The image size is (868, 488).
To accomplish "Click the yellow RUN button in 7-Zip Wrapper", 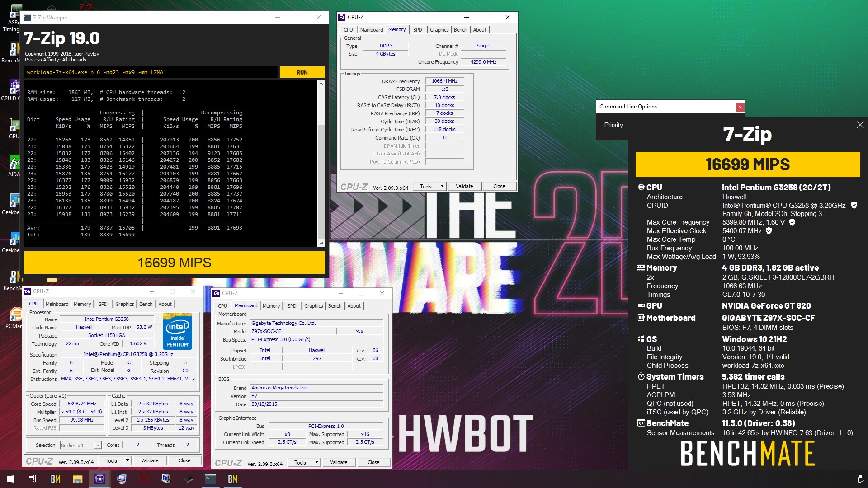I will [x=302, y=72].
